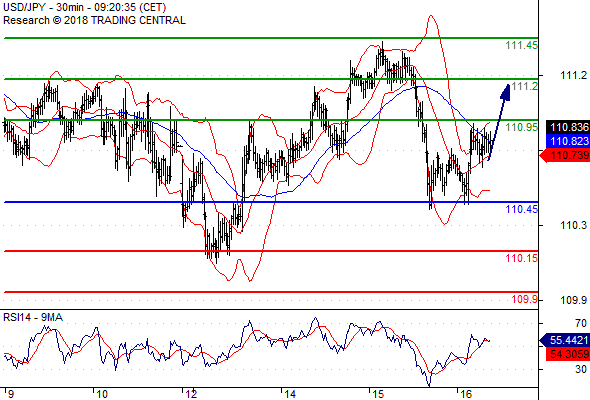Click the red 54.3059 RSI value tag

coord(568,354)
